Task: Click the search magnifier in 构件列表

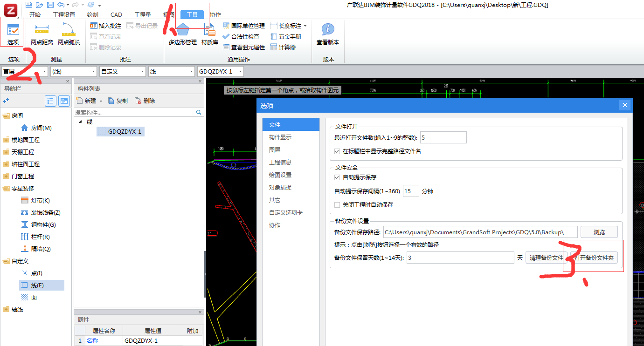Action: pos(199,112)
